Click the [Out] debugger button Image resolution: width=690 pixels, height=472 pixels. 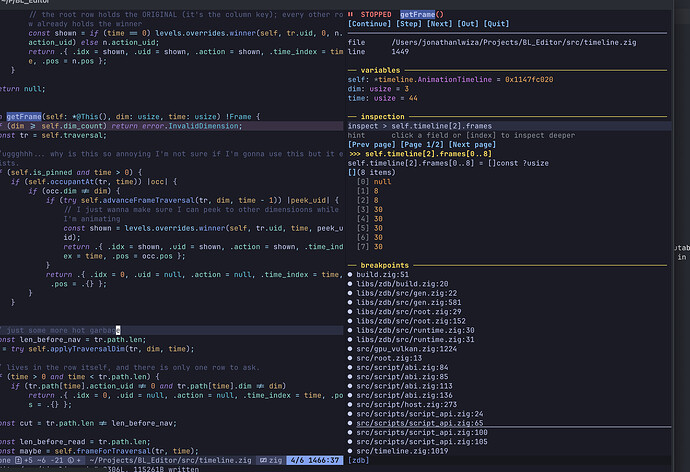click(468, 24)
